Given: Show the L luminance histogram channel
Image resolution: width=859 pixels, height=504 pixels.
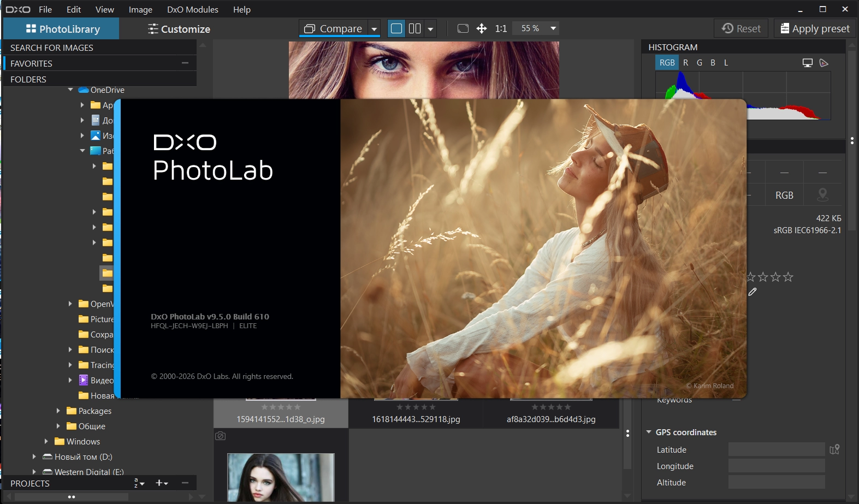Looking at the screenshot, I should (726, 63).
